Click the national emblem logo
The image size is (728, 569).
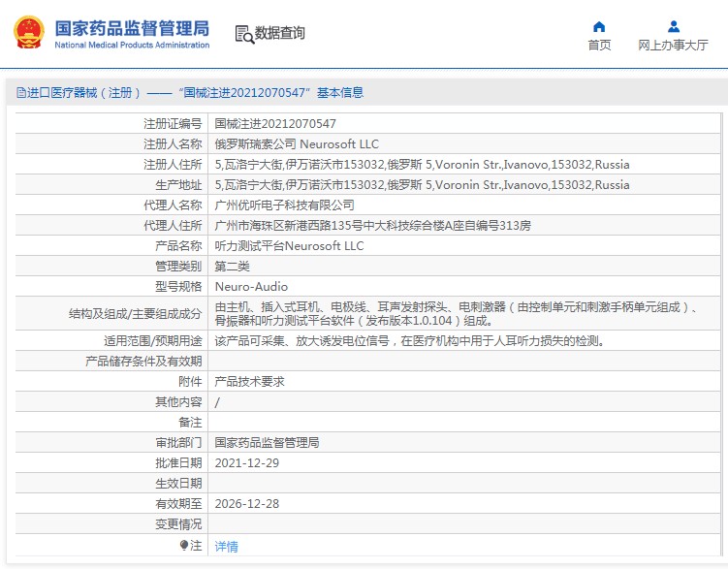(x=29, y=32)
